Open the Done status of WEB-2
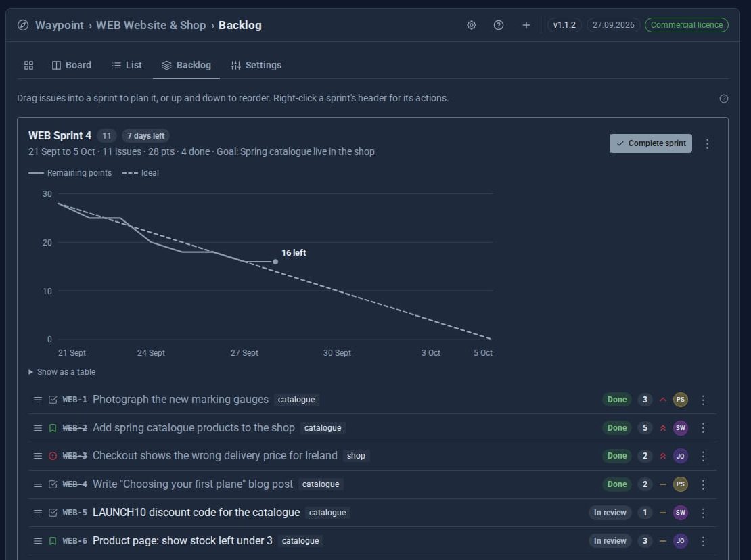The width and height of the screenshot is (751, 560). coord(617,428)
